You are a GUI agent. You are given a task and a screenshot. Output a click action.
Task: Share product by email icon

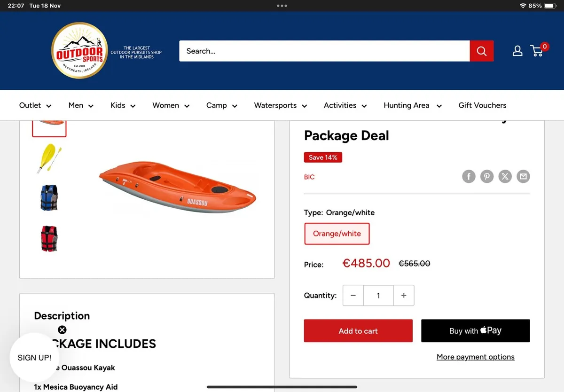[x=523, y=176]
